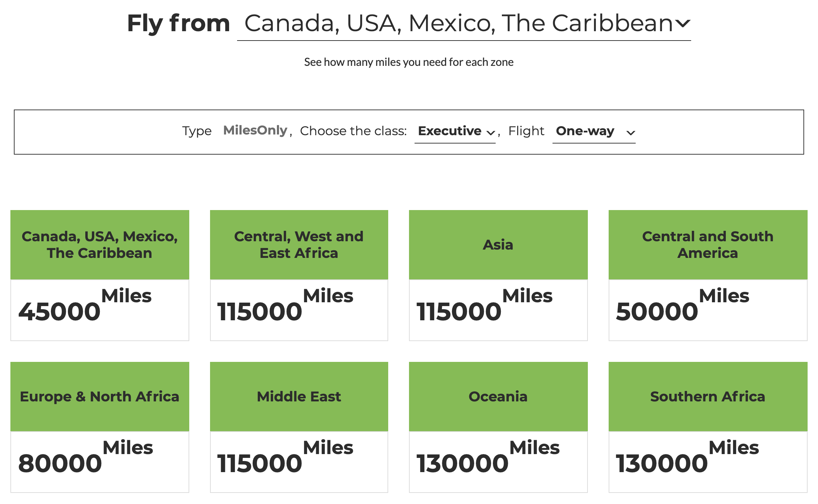Click the chevron beside The Caribbean origin

pos(683,24)
